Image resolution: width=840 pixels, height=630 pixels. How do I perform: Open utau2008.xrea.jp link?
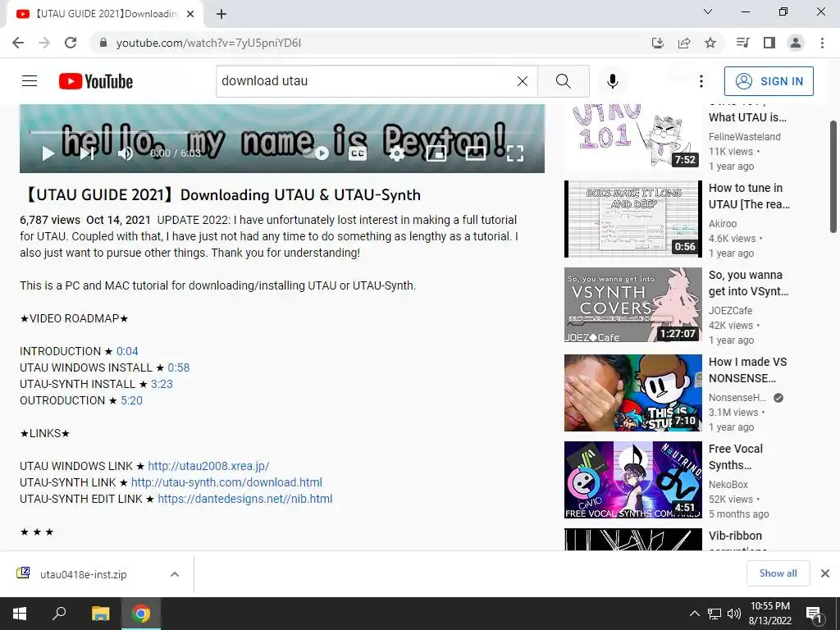(208, 466)
